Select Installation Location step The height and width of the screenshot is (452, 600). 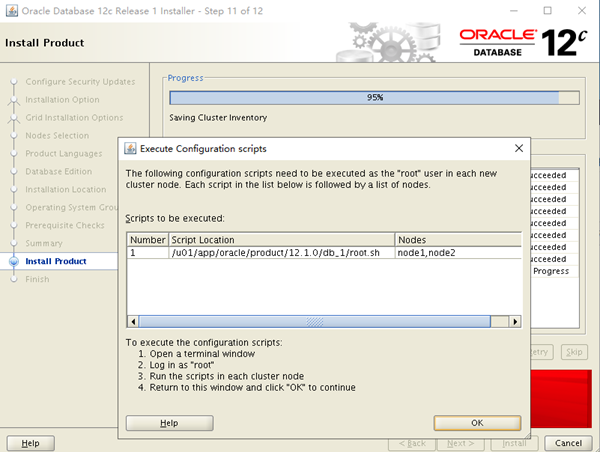click(66, 189)
